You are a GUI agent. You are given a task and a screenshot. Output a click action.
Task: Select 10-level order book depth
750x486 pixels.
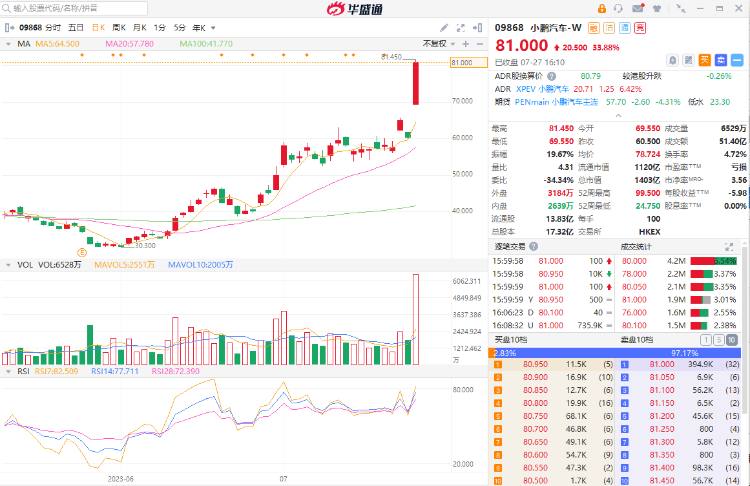pos(733,341)
